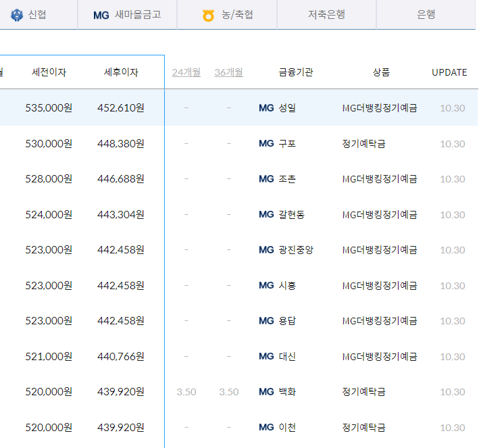This screenshot has width=479, height=448.
Task: Sort by 24개월 column link
Action: click(x=186, y=72)
